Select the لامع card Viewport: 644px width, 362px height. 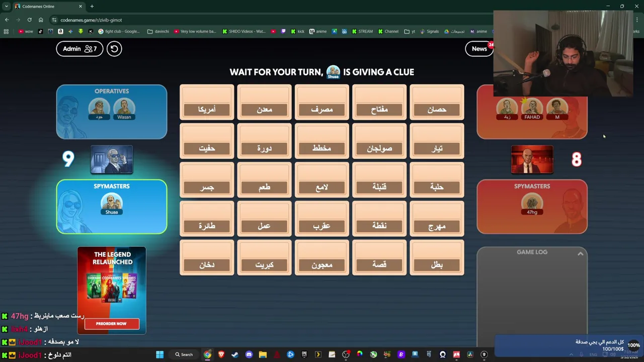(x=322, y=180)
